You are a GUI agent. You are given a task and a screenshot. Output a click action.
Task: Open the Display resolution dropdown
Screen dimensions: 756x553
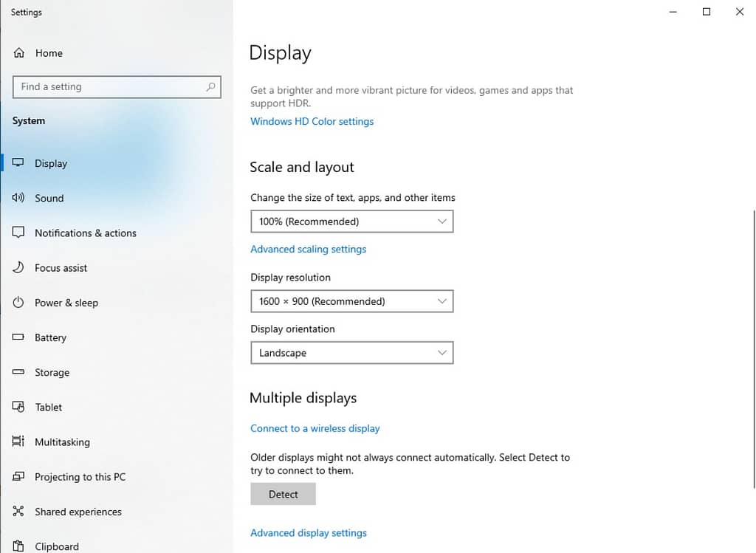click(352, 301)
